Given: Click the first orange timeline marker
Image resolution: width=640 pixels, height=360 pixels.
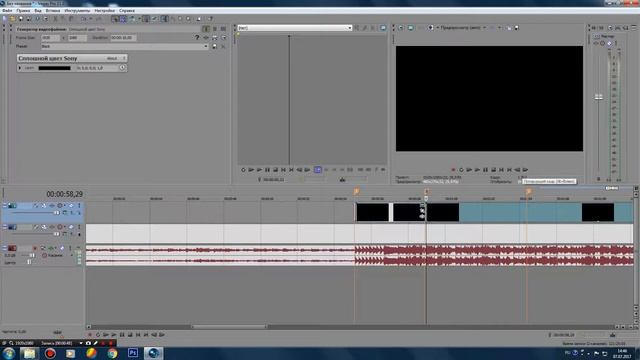Looking at the screenshot, I should (x=356, y=191).
